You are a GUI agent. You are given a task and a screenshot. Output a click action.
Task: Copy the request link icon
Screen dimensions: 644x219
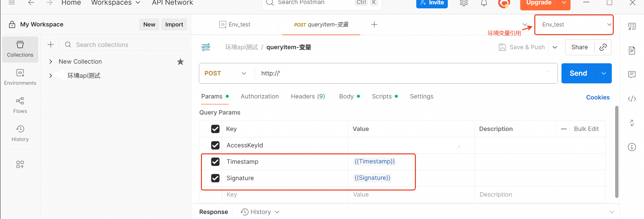tap(603, 47)
